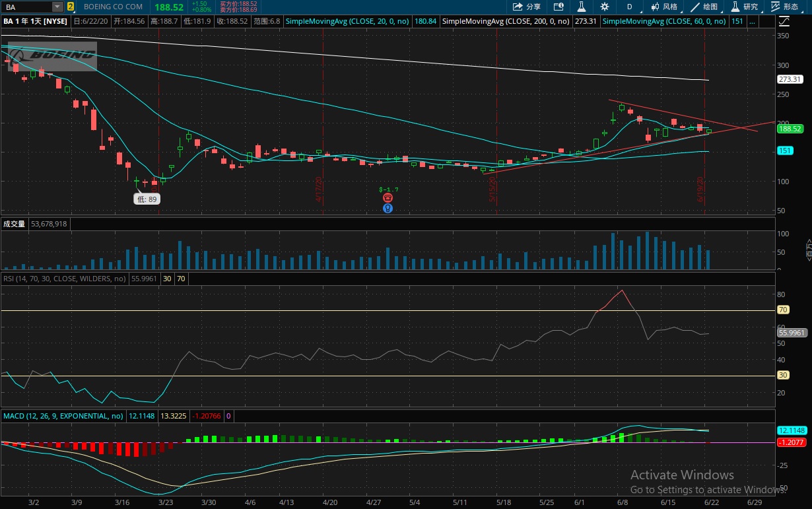This screenshot has height=509, width=812.
Task: Open the Edit Studies flask icon
Action: pos(582,7)
